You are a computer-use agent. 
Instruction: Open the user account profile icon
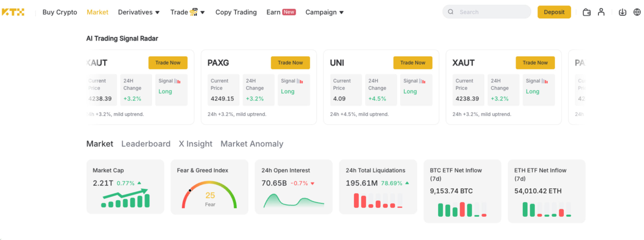(x=601, y=12)
